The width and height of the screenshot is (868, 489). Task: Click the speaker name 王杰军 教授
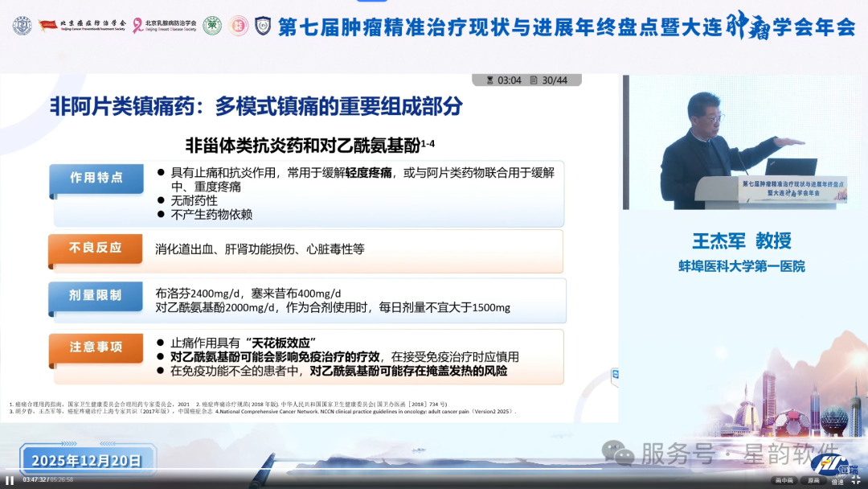(742, 239)
